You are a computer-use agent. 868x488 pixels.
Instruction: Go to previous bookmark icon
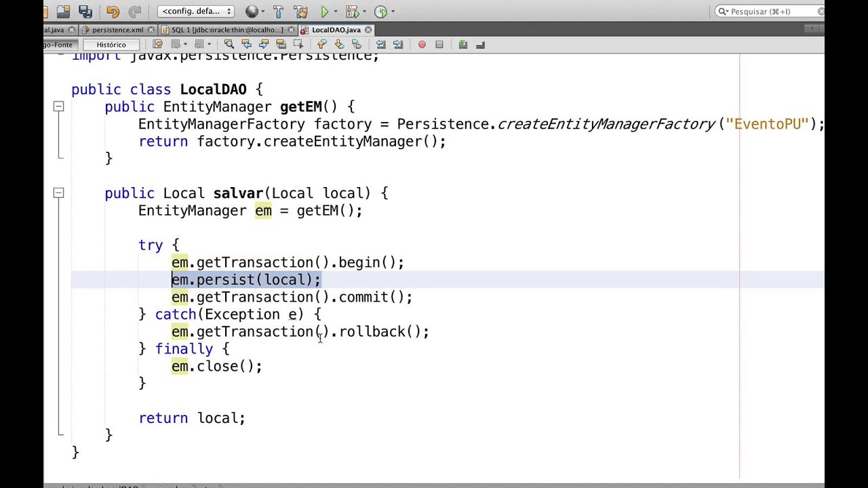point(322,45)
